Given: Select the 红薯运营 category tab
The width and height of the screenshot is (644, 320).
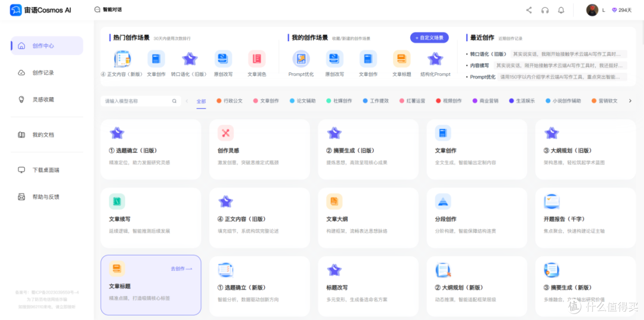Looking at the screenshot, I should click(413, 101).
